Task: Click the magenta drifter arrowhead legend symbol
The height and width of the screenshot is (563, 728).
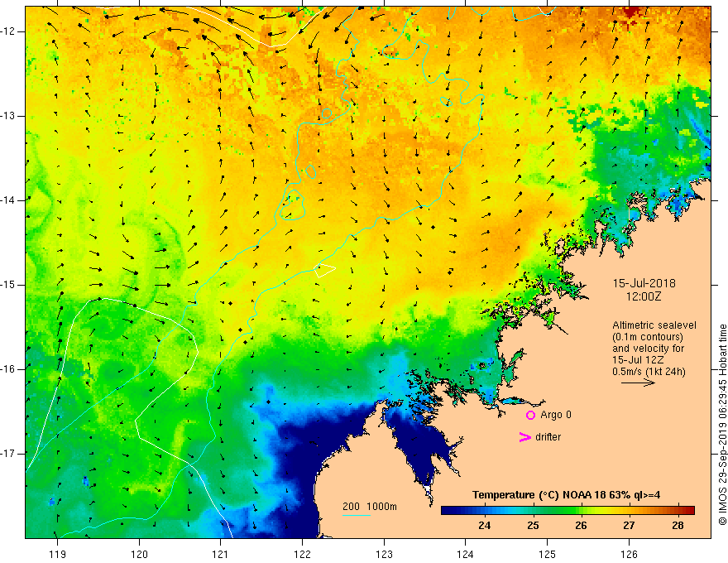Action: coord(525,437)
